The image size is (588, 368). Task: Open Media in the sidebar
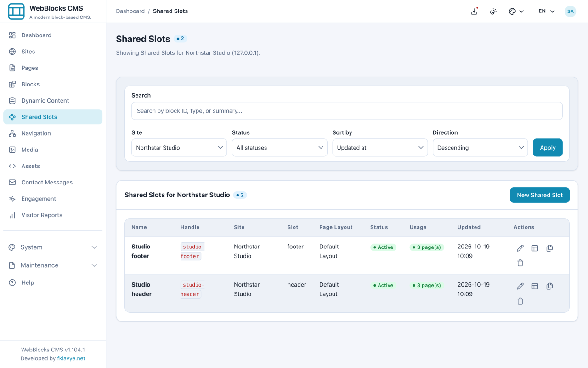tap(53, 149)
